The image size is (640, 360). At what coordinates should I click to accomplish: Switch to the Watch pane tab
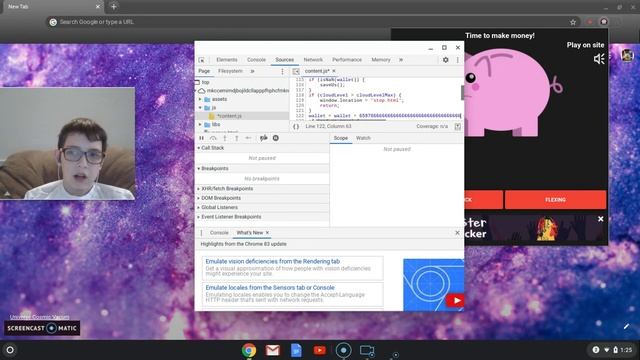363,138
